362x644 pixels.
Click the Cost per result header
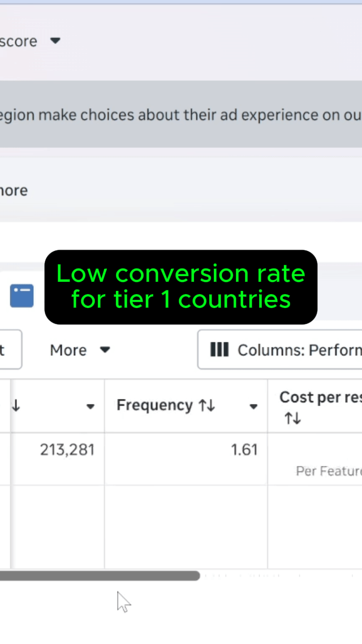pyautogui.click(x=320, y=397)
